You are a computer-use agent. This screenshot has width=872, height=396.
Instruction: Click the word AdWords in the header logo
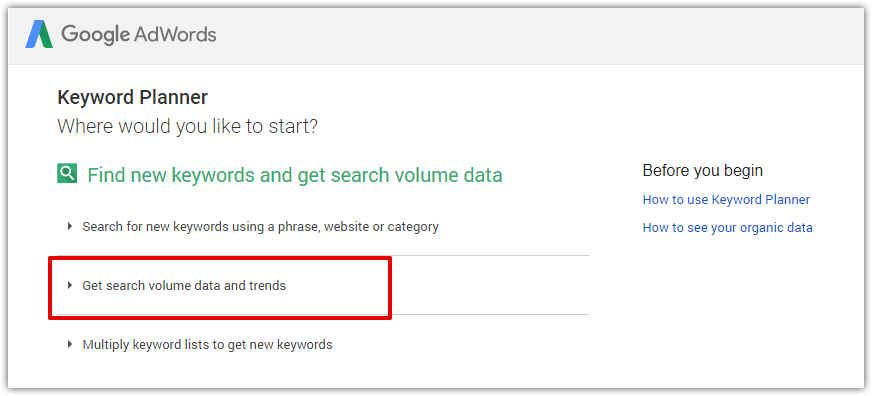coord(175,34)
